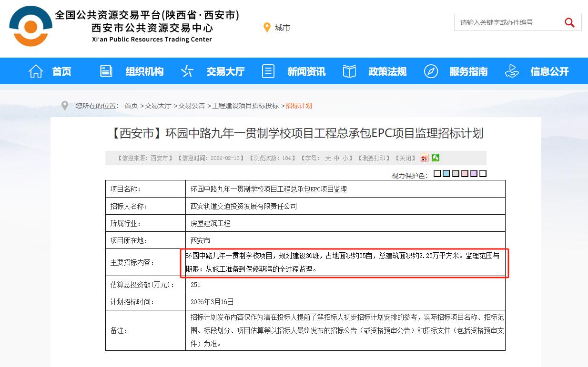Click the red magnifier search icon
The height and width of the screenshot is (367, 588).
pos(569,22)
